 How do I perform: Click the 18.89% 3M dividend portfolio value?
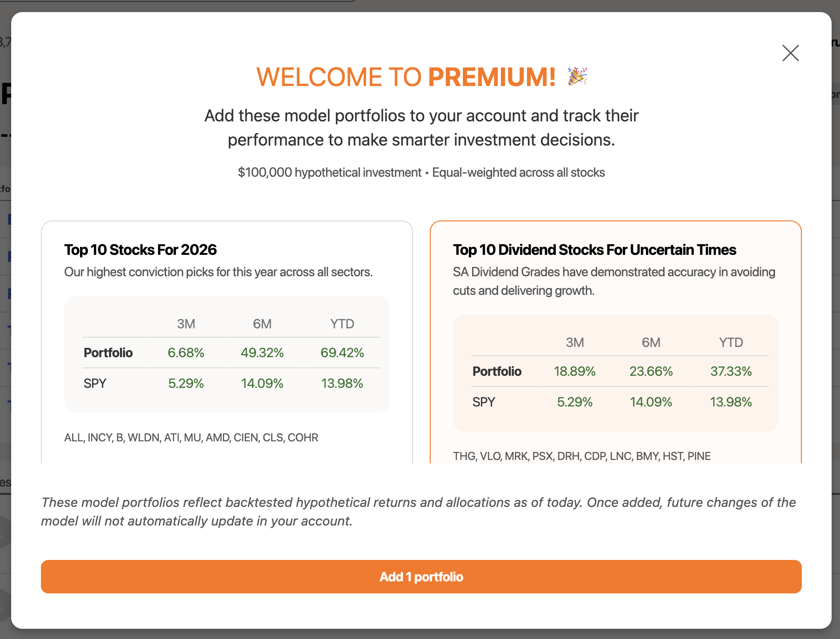(x=575, y=371)
